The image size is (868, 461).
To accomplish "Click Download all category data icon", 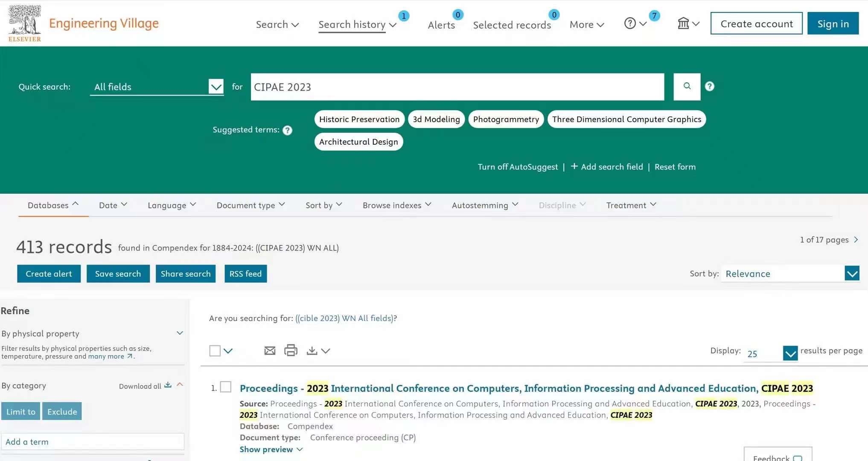I will coord(168,385).
